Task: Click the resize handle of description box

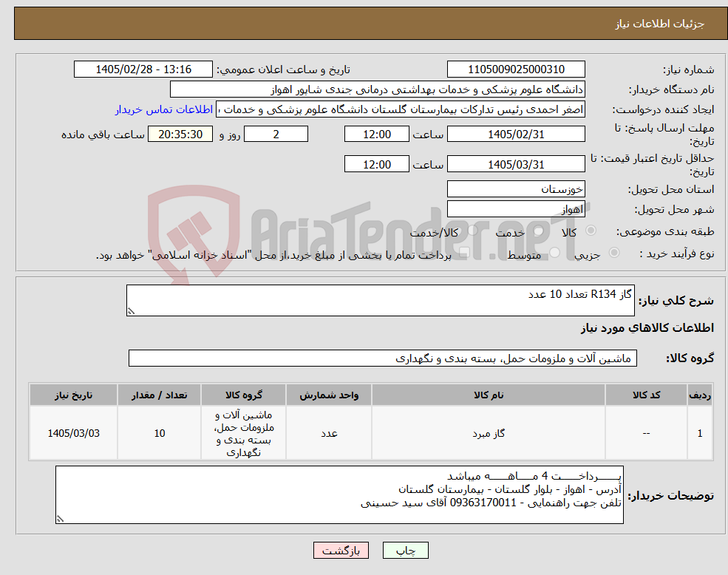Action: (x=131, y=312)
